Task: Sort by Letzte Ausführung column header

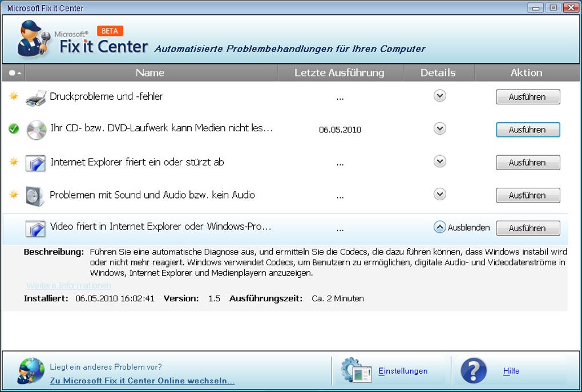Action: point(339,73)
